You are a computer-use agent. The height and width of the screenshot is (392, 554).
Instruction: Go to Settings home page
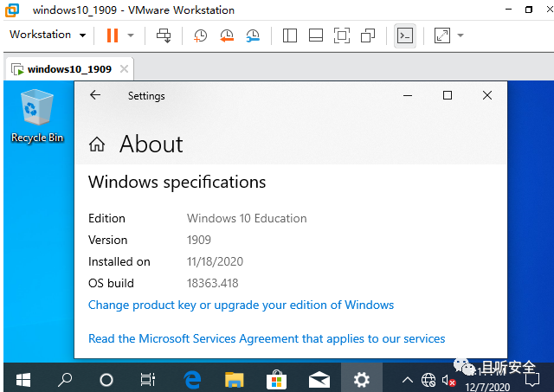pyautogui.click(x=97, y=145)
